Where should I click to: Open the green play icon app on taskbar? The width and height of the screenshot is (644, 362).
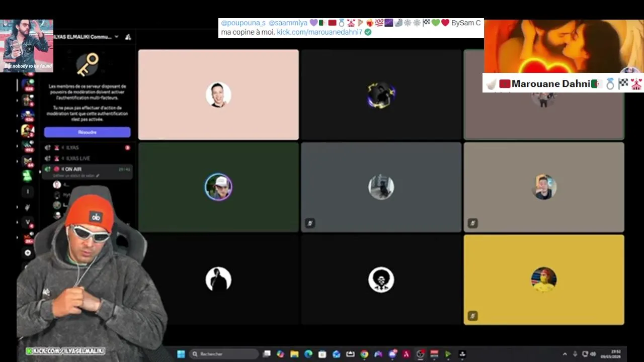pyautogui.click(x=448, y=354)
